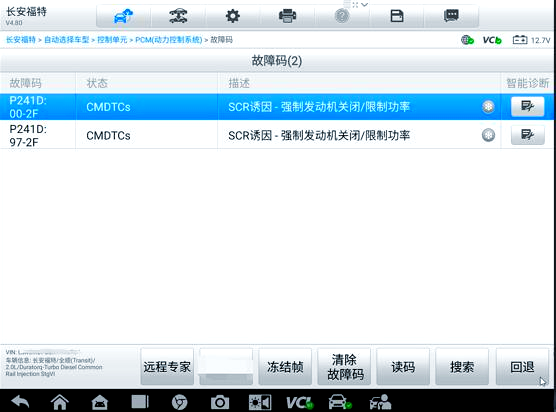Click the 读码 button
The image size is (556, 412).
pos(403,367)
